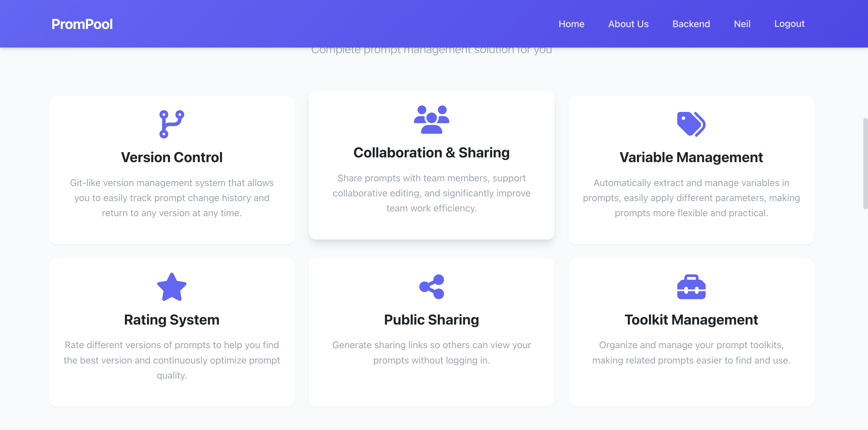Open the Backend nav link

691,24
